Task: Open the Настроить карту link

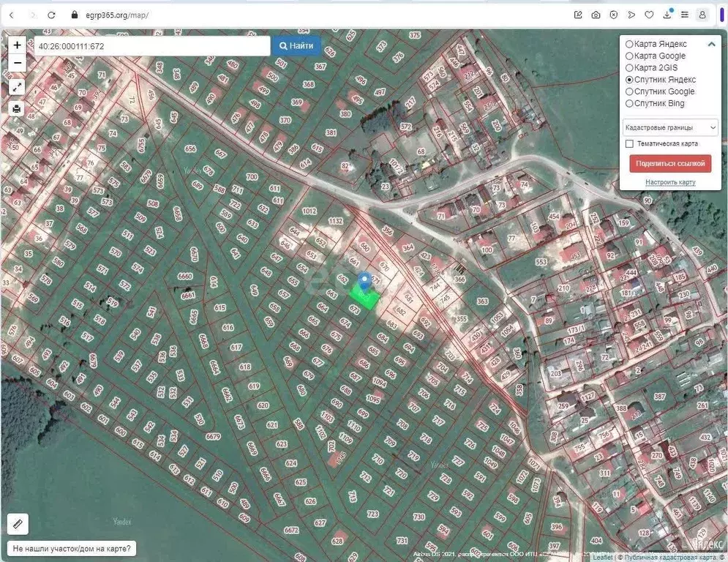Action: coord(670,182)
